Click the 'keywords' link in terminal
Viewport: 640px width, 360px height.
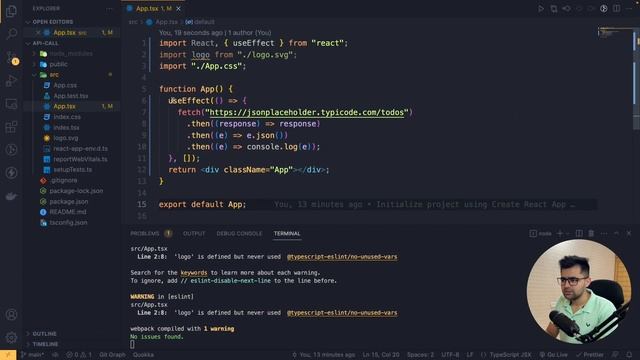pos(193,273)
